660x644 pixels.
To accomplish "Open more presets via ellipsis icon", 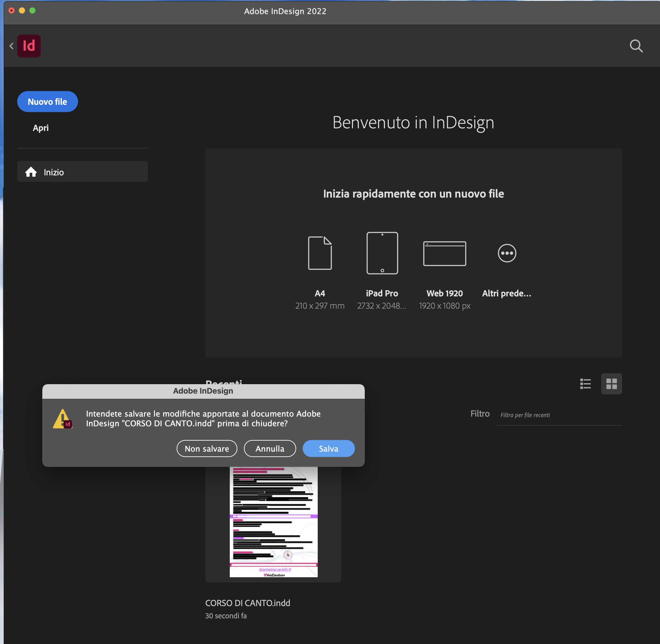I will click(507, 253).
